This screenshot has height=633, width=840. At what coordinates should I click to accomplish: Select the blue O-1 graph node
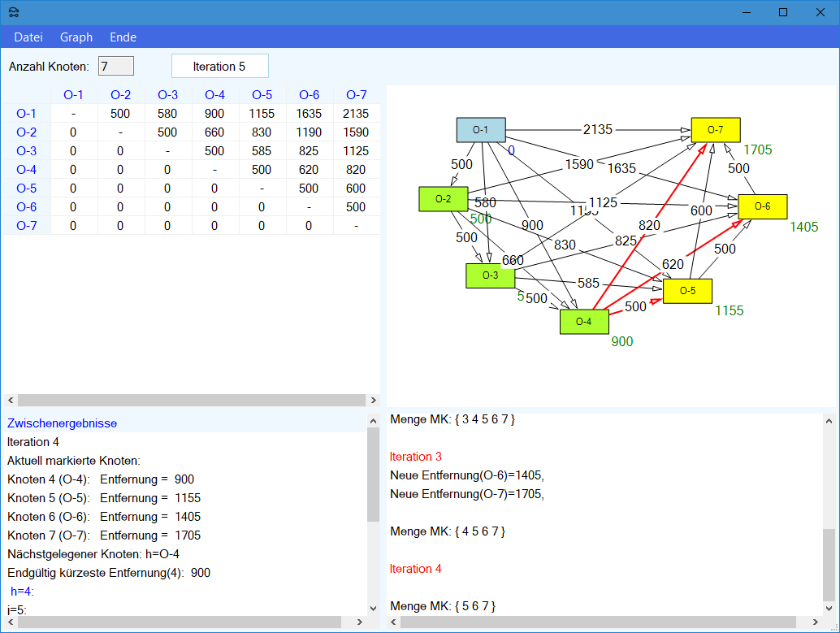point(481,130)
